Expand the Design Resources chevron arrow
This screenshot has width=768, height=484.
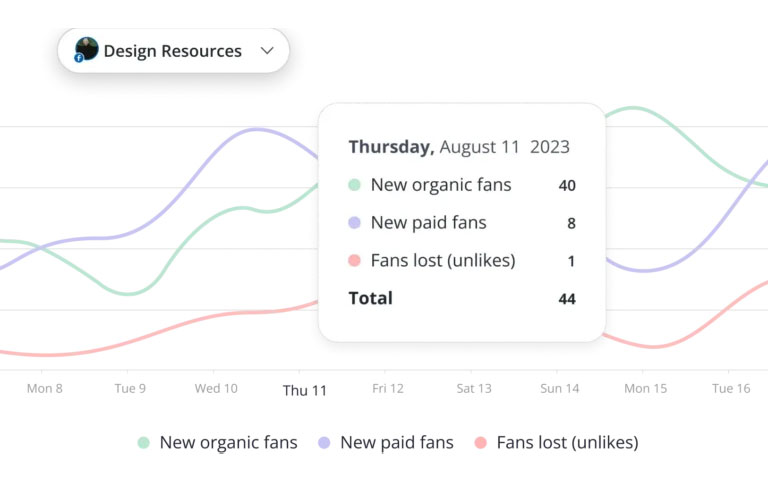(x=266, y=51)
